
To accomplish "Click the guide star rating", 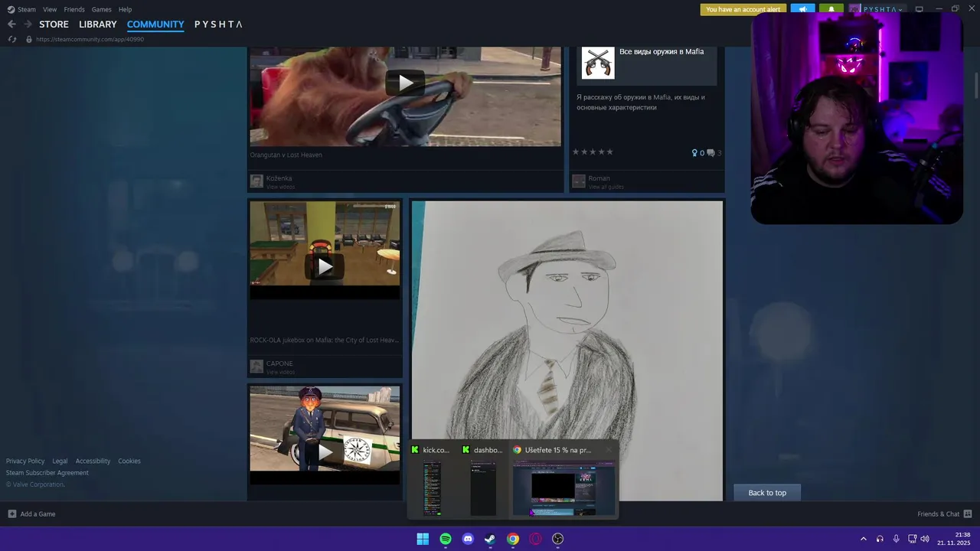I will pos(593,152).
